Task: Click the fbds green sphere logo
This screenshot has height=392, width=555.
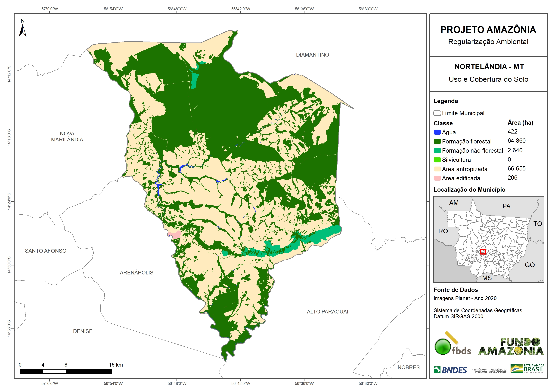Action: (443, 347)
